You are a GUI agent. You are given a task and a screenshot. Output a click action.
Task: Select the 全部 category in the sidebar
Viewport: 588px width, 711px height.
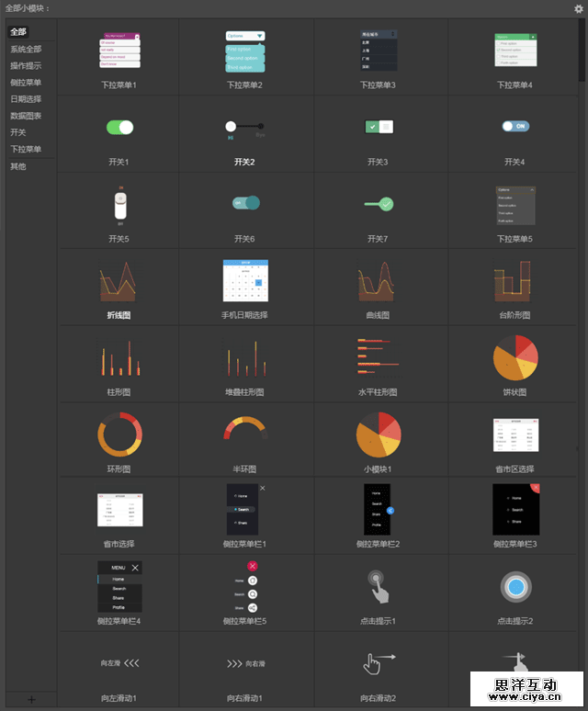[19, 32]
